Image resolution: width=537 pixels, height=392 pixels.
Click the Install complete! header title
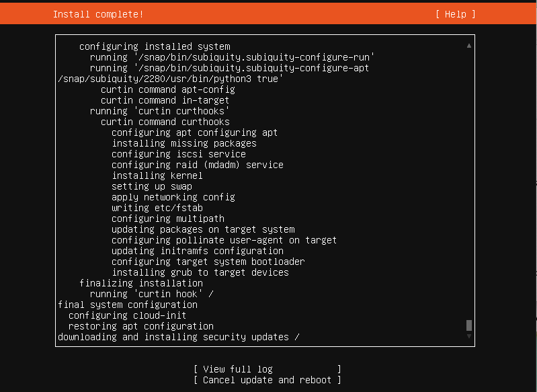[98, 14]
